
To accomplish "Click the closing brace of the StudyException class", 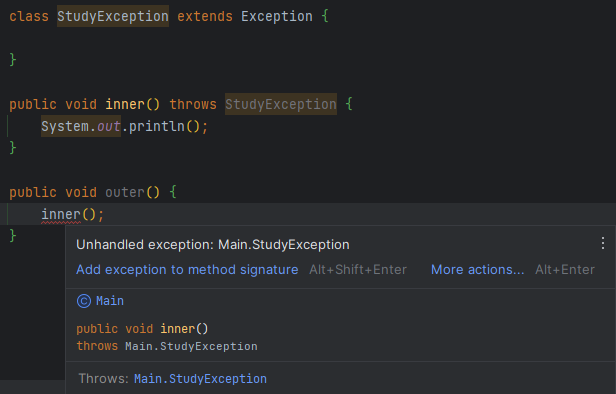I will click(x=13, y=60).
